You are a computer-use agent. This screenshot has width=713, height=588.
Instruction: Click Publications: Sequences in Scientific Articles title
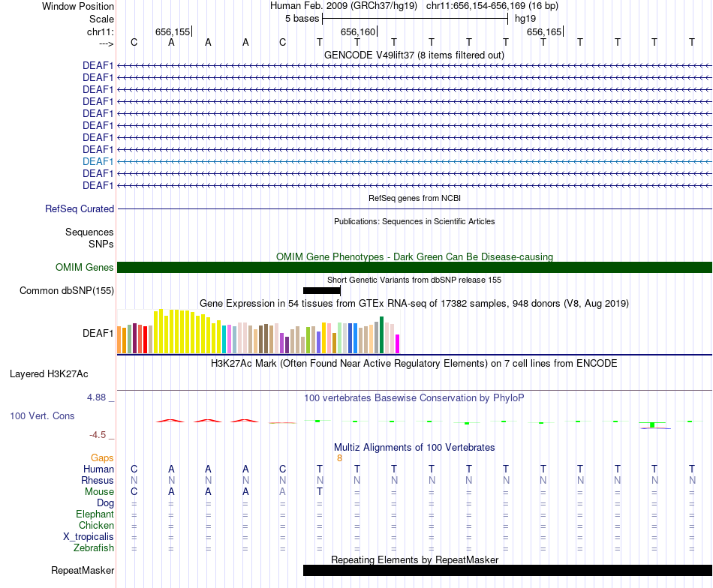(414, 221)
